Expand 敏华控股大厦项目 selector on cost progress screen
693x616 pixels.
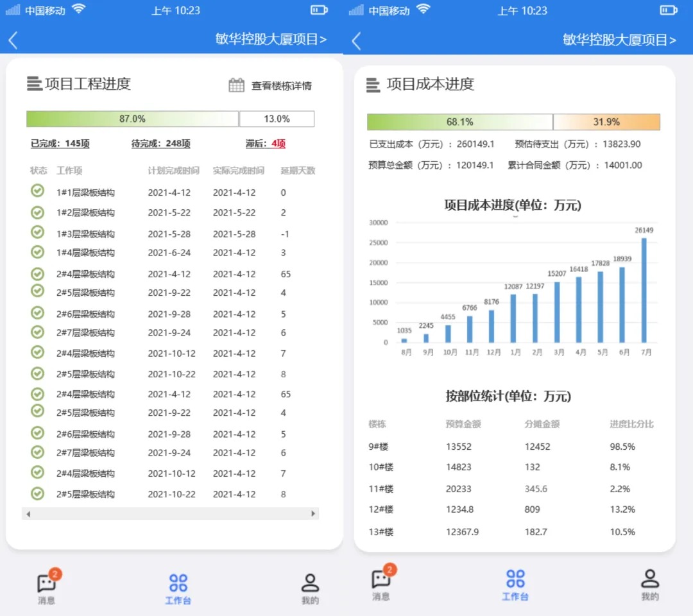click(619, 40)
